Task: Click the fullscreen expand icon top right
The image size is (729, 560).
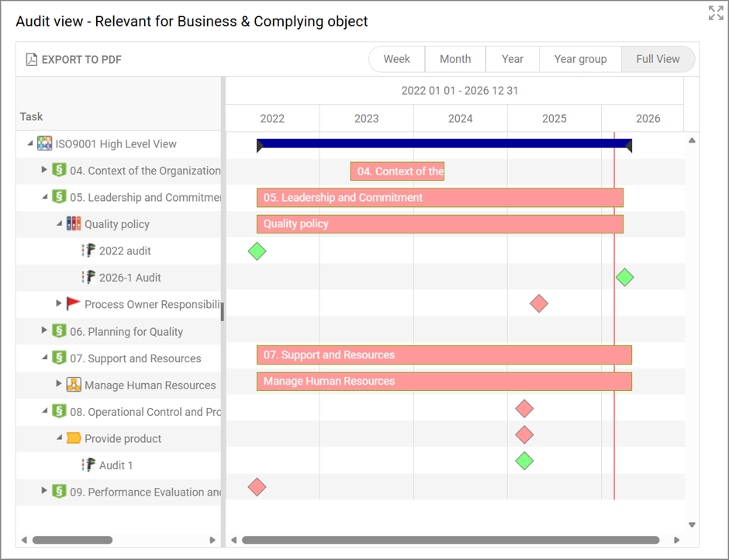Action: point(715,12)
